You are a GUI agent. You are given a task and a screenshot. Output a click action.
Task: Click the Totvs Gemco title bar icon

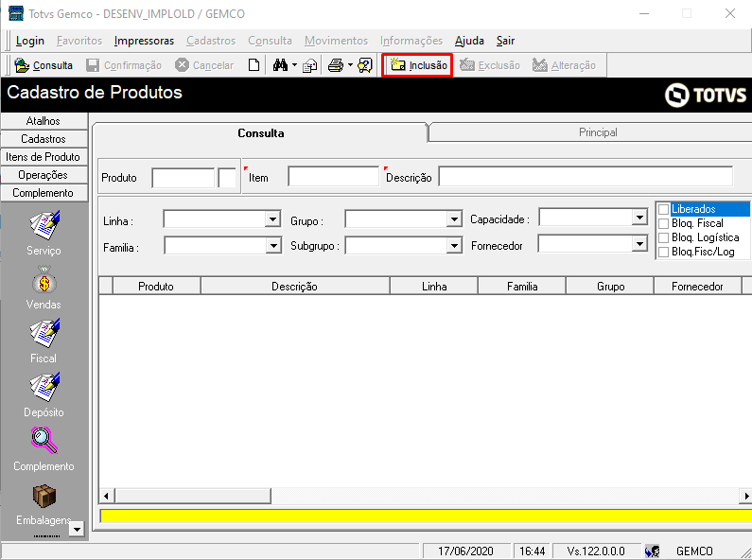point(16,13)
